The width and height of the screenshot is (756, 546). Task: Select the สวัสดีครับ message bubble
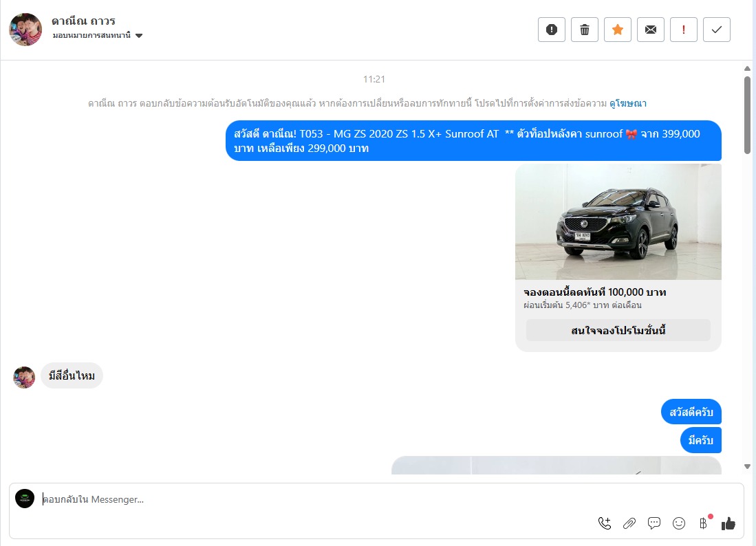coord(691,412)
